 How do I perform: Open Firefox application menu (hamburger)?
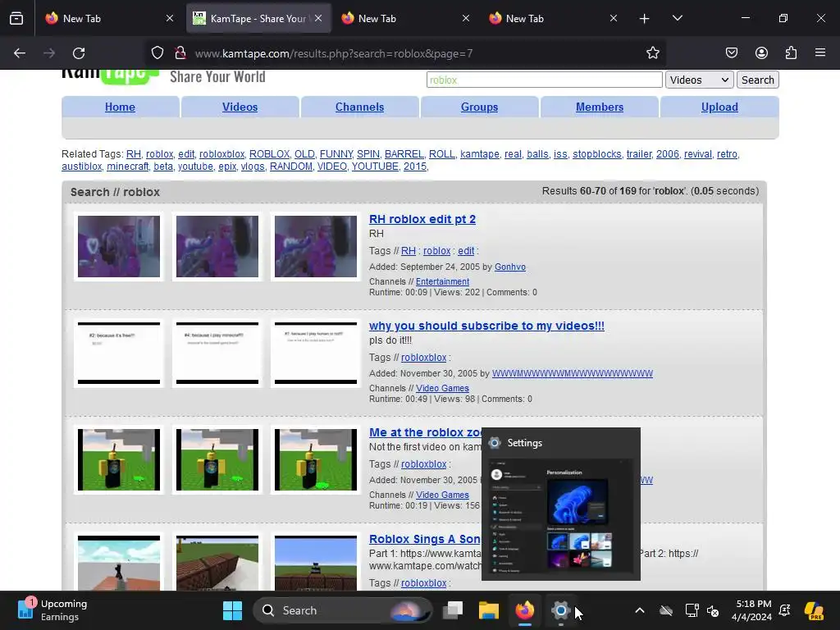point(820,53)
